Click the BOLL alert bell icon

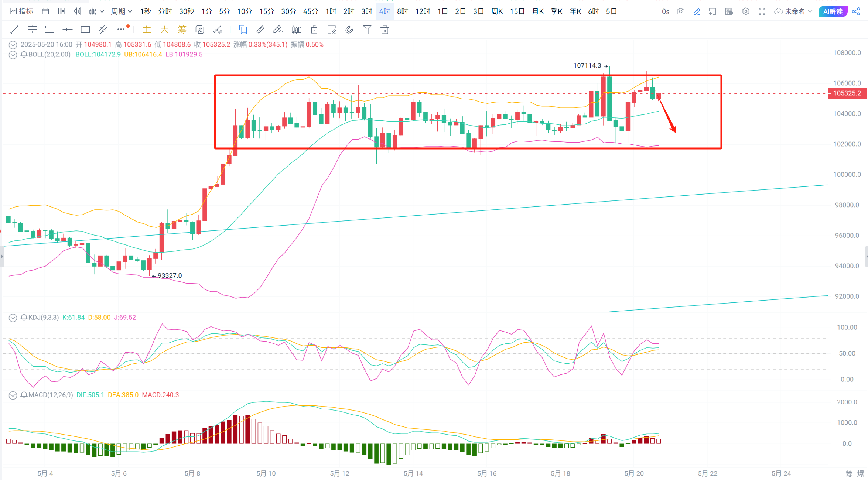click(x=24, y=55)
